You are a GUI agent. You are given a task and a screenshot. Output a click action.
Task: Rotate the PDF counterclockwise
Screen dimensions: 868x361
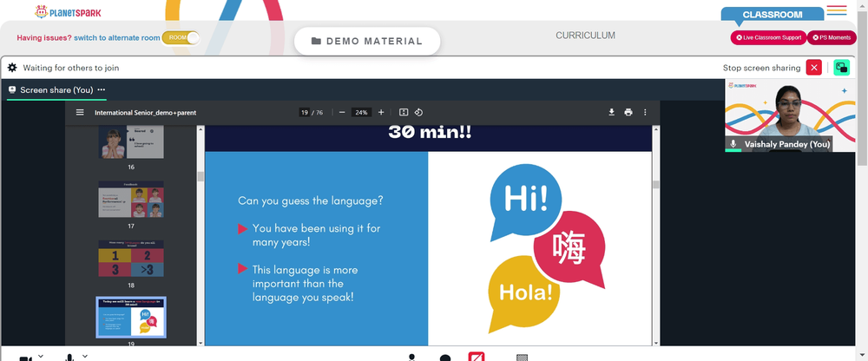click(418, 113)
